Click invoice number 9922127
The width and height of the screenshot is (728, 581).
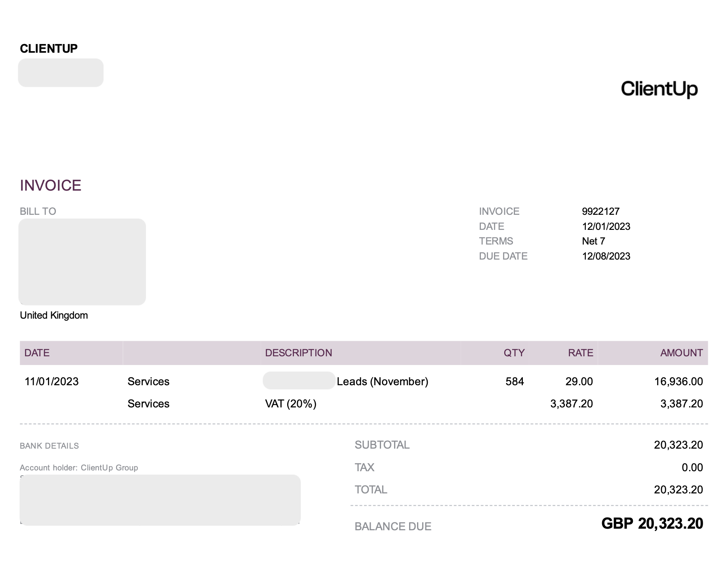point(600,211)
